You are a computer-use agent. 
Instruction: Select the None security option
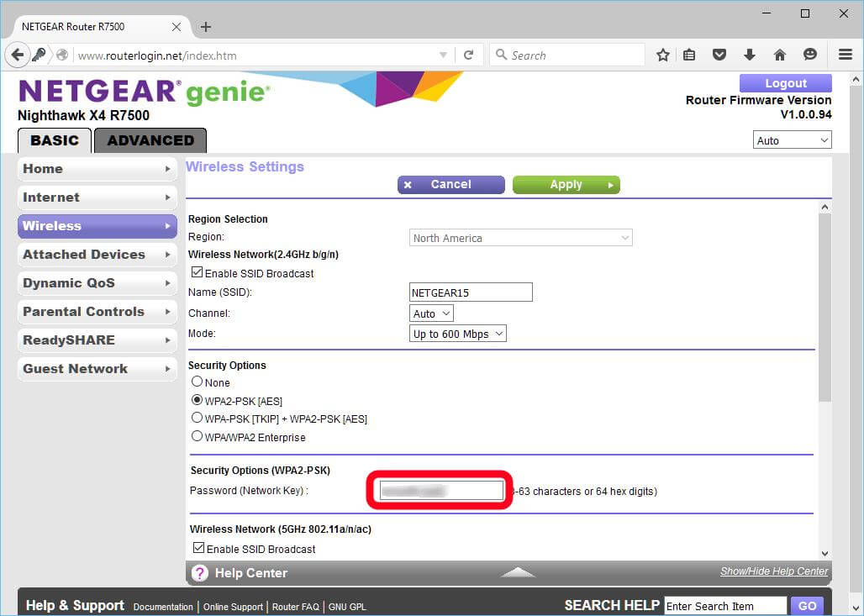click(x=198, y=382)
